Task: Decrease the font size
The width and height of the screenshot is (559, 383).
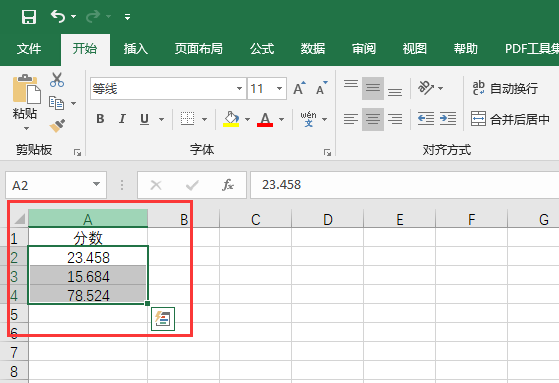Action: tap(321, 88)
